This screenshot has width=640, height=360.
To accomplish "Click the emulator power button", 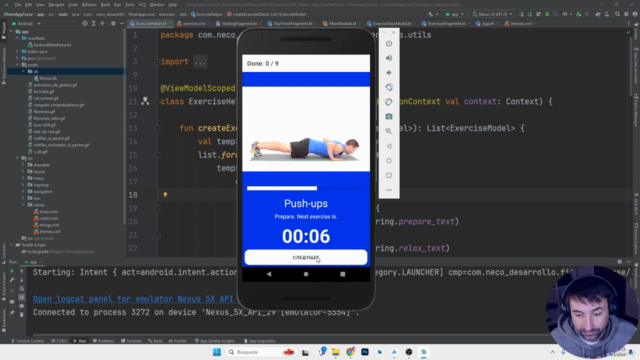I will coord(389,43).
